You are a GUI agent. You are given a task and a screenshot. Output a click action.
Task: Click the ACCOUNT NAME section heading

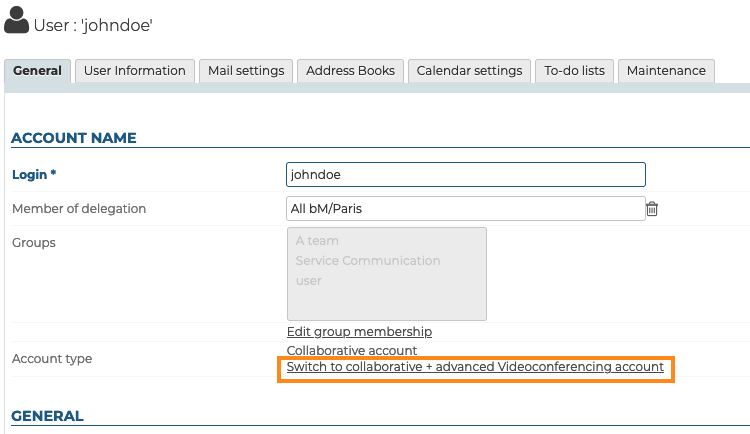pos(73,138)
